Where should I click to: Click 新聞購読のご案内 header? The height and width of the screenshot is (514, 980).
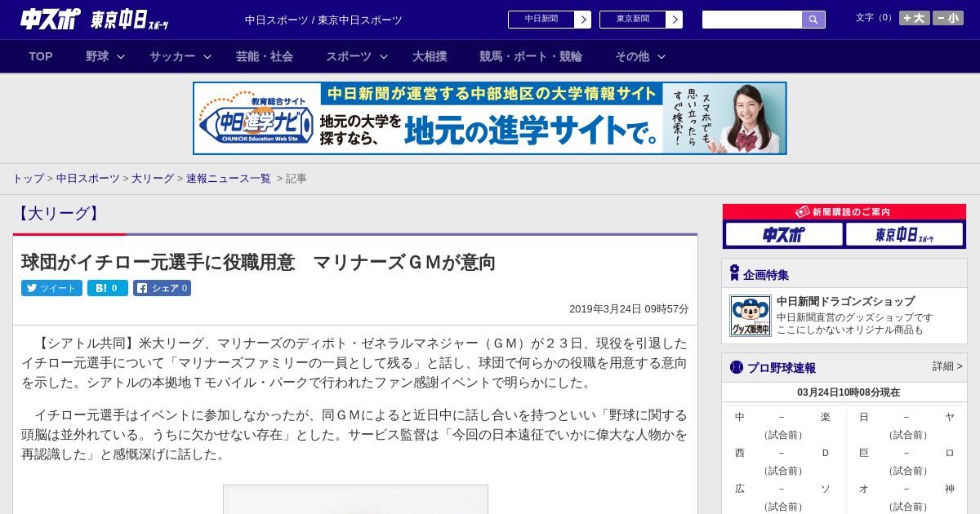tap(844, 211)
